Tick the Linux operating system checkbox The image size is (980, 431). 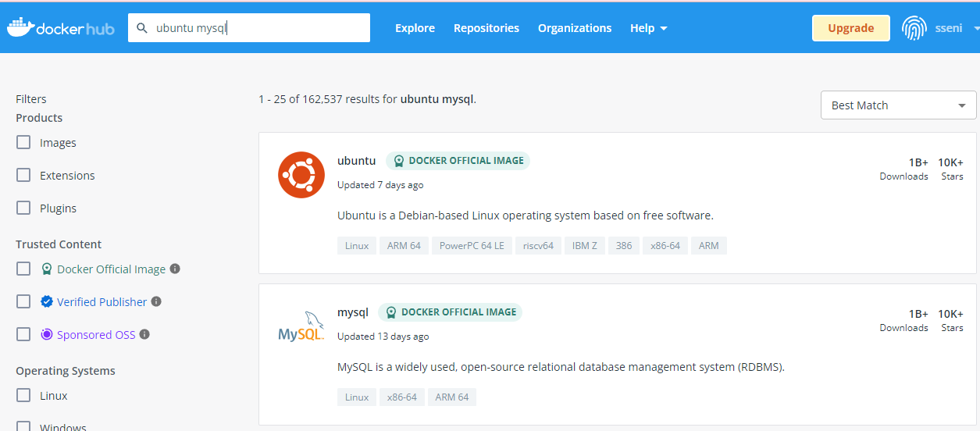(x=23, y=395)
